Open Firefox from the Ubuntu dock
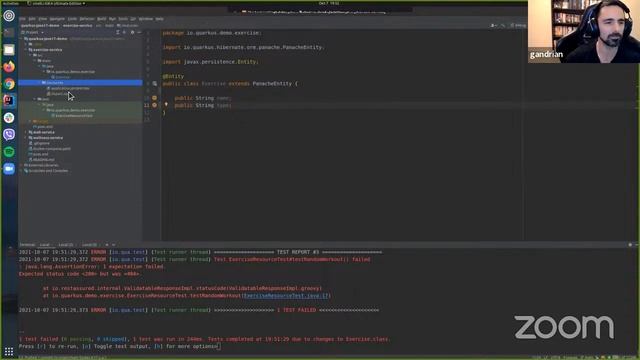 [x=9, y=67]
